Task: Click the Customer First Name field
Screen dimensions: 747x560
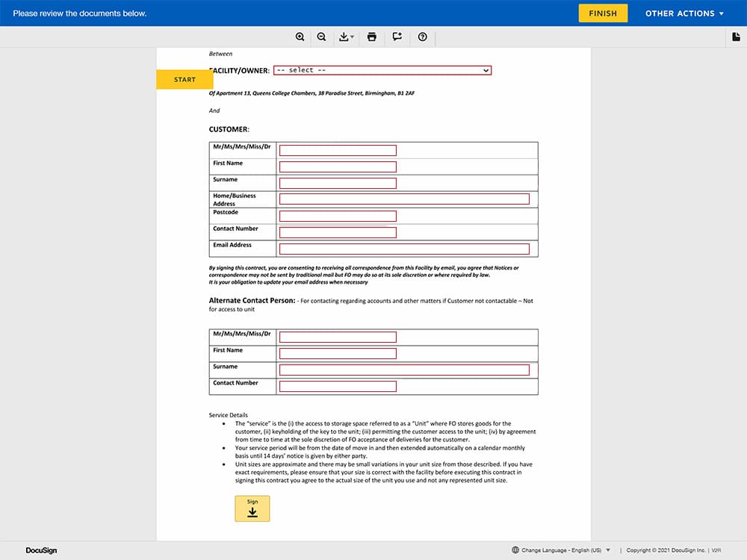Action: [338, 167]
